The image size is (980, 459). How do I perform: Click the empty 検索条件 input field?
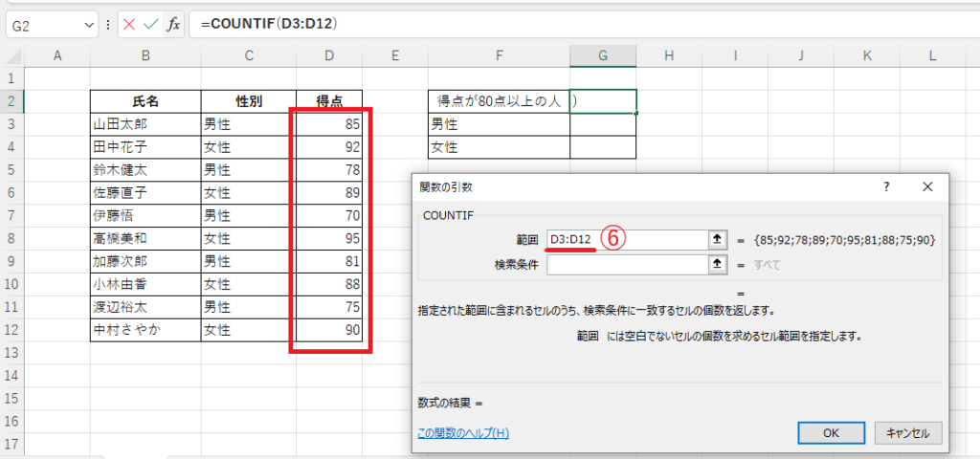click(627, 265)
